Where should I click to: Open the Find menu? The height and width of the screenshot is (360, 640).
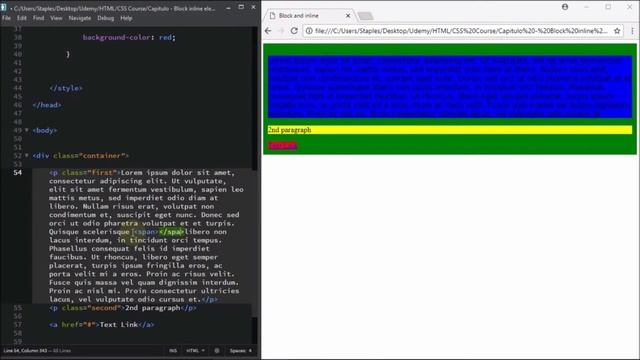pos(38,18)
